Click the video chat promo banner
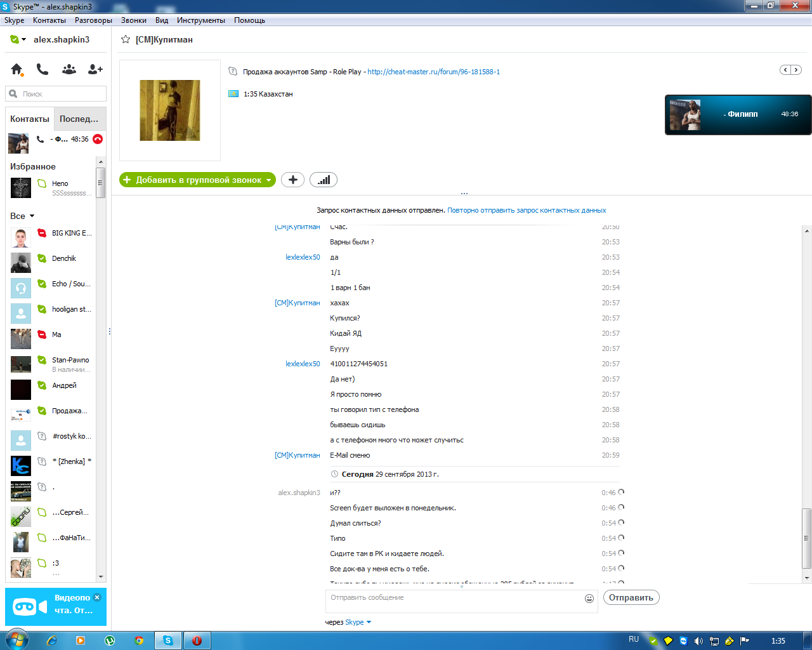Viewport: 812px width, 650px height. click(56, 607)
